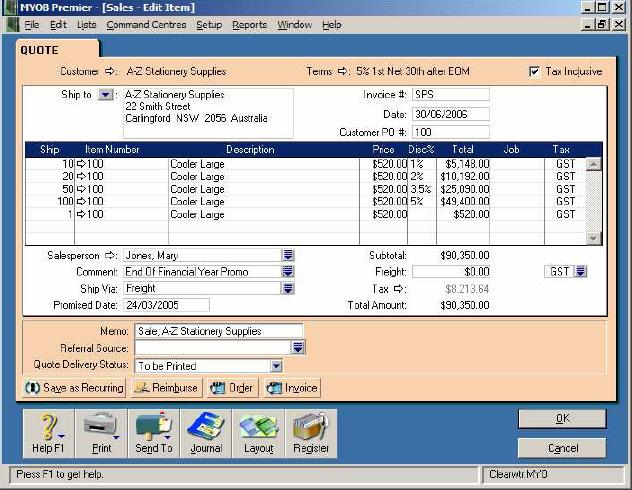
Task: Open the Help F1 toolbar icon
Action: 48,434
